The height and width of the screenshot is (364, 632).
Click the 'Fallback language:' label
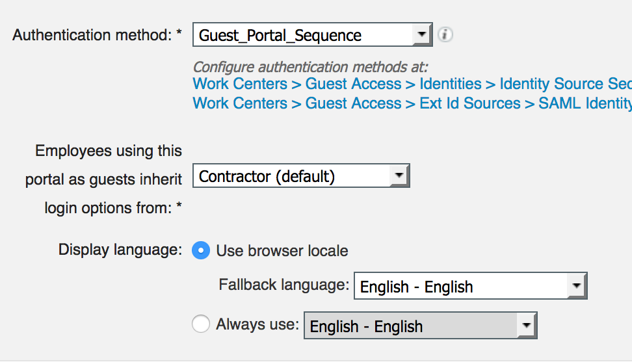(x=283, y=285)
